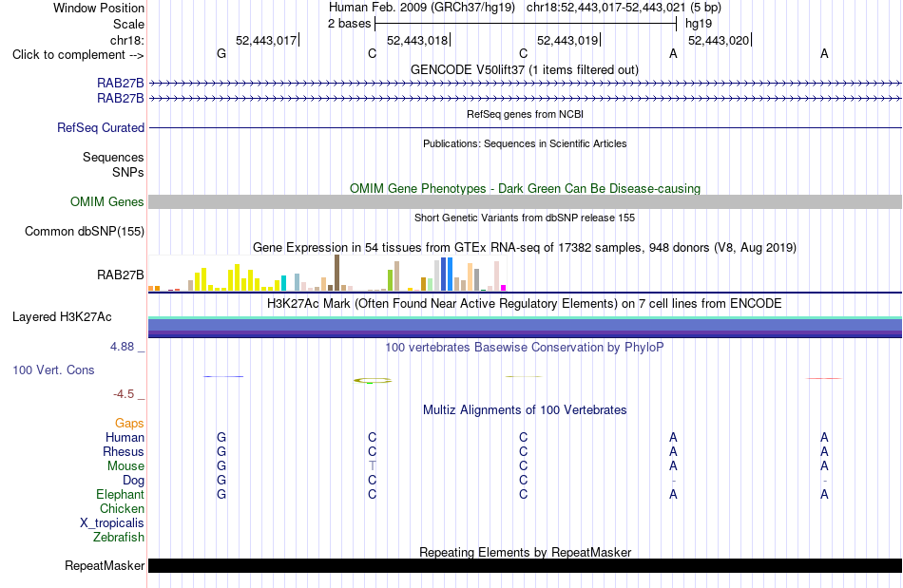Click the 'Sequences' track label

click(113, 157)
